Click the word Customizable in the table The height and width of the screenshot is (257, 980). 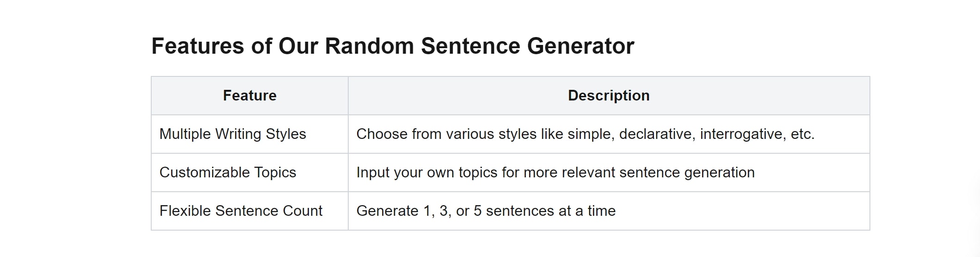pyautogui.click(x=205, y=172)
